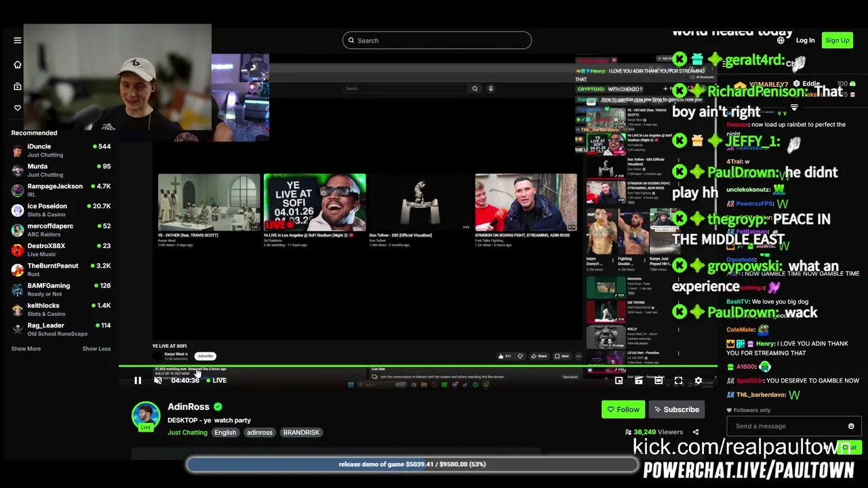Open the Rag_Leader channel name
The height and width of the screenshot is (488, 868).
(x=45, y=325)
